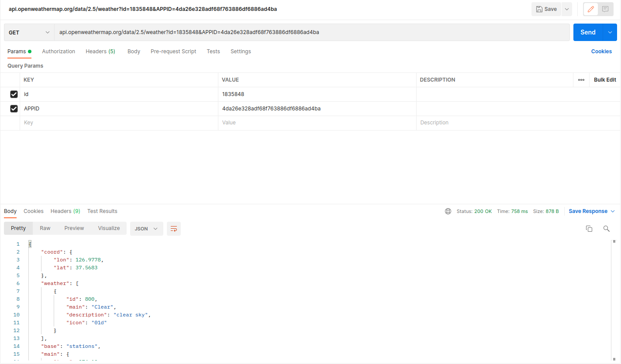This screenshot has width=621, height=364.
Task: Open the JSON format dropdown
Action: [146, 229]
